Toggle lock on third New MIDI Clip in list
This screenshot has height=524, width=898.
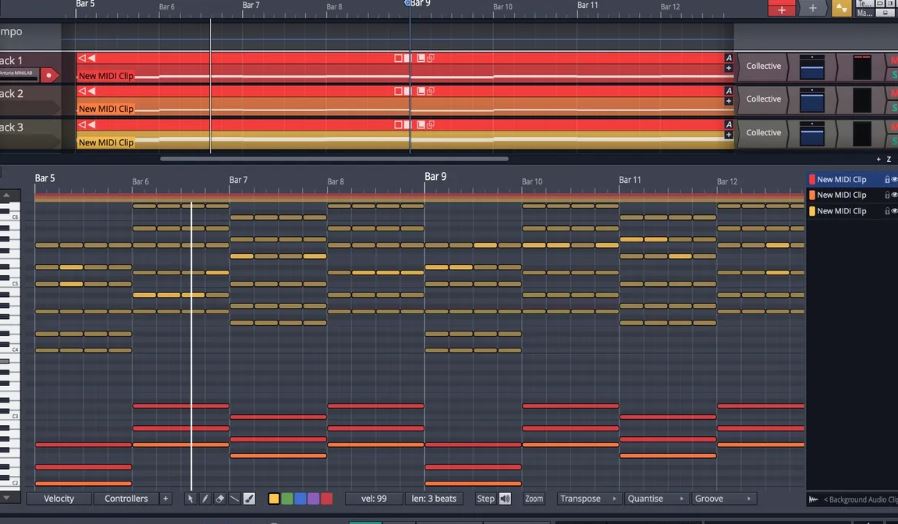pyautogui.click(x=887, y=211)
